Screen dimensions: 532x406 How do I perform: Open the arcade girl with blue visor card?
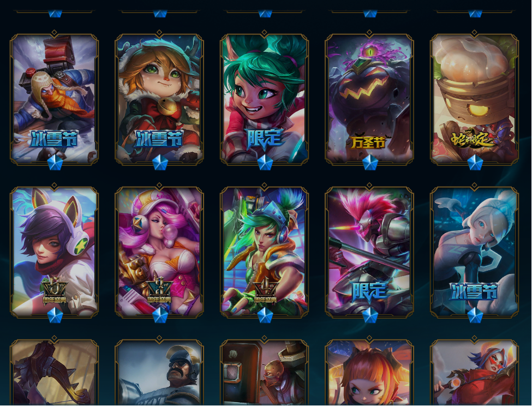click(x=264, y=252)
